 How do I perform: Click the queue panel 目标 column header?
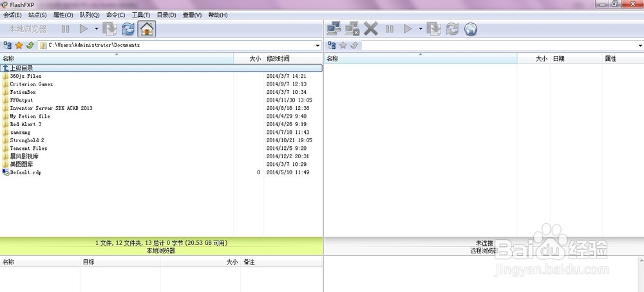pos(120,262)
